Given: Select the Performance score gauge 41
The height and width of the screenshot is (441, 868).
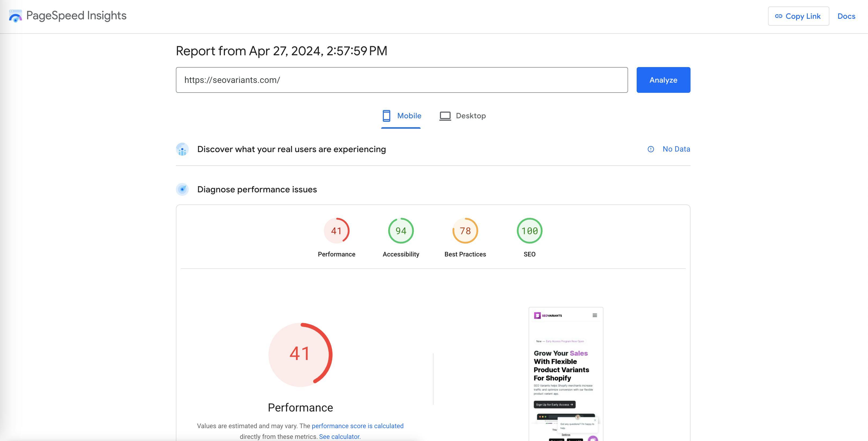Looking at the screenshot, I should pyautogui.click(x=336, y=231).
